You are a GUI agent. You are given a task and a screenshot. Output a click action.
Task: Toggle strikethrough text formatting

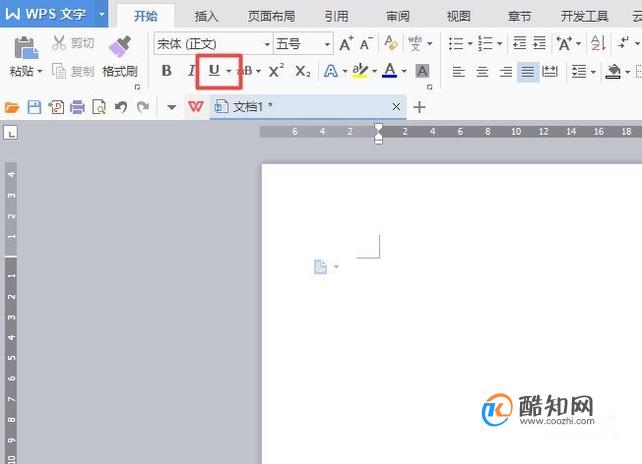coord(246,71)
